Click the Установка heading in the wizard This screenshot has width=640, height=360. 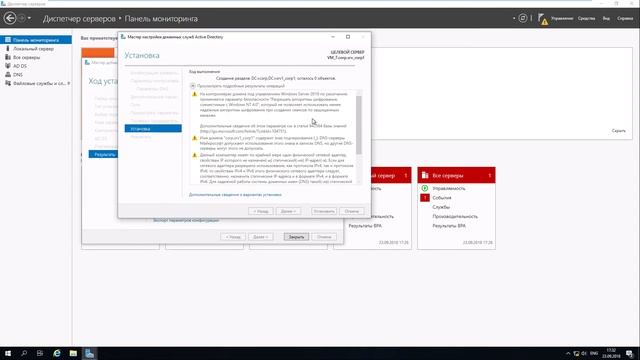pyautogui.click(x=142, y=55)
